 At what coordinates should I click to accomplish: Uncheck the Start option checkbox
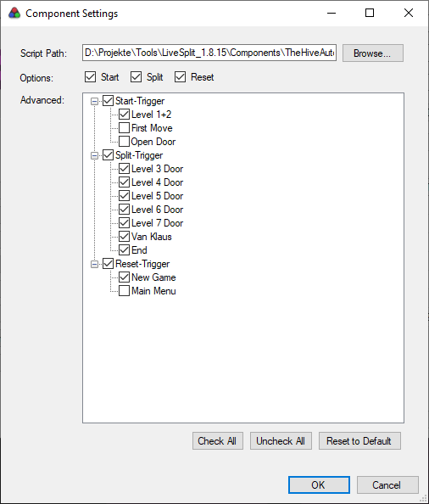[x=90, y=77]
